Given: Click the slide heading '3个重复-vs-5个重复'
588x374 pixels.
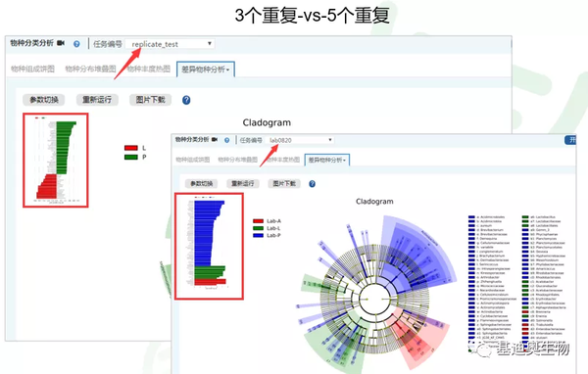Looking at the screenshot, I should 313,16.
